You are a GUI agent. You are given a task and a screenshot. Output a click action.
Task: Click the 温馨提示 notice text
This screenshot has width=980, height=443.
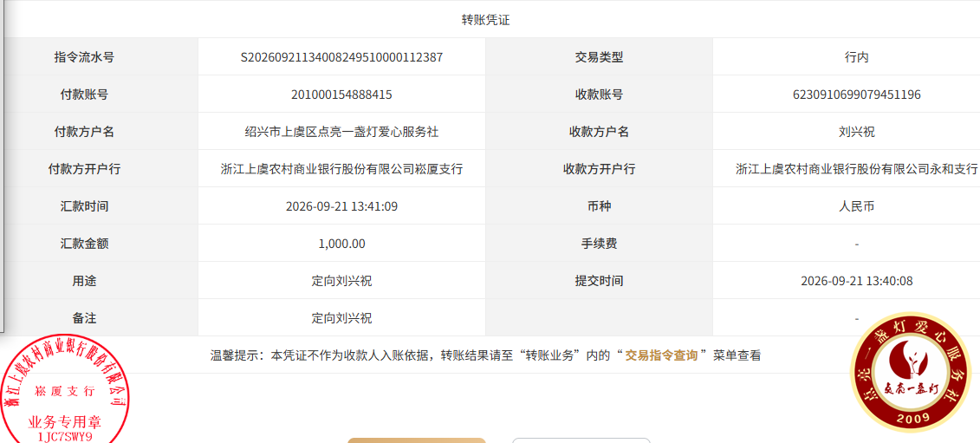coord(485,356)
